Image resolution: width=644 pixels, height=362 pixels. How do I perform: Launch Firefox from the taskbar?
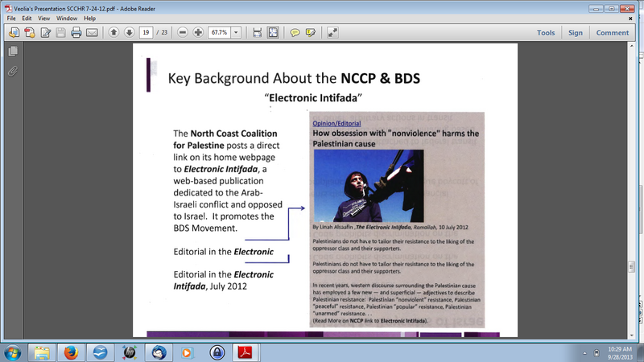click(x=71, y=352)
